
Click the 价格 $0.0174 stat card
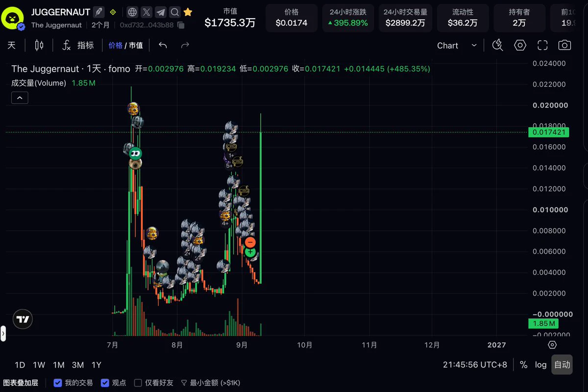(x=292, y=18)
